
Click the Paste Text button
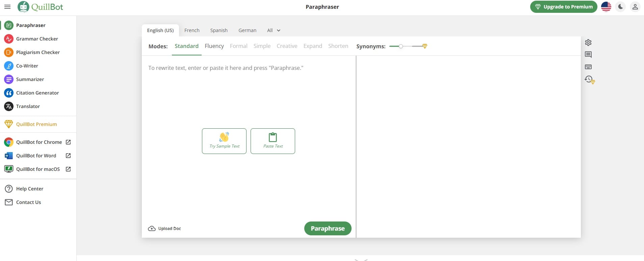click(x=273, y=141)
